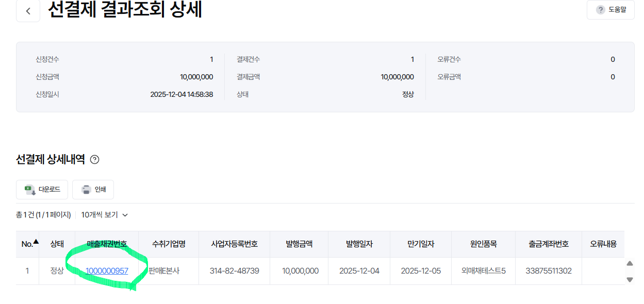This screenshot has width=644, height=304.
Task: Select the 만기일자 column header
Action: coord(421,244)
